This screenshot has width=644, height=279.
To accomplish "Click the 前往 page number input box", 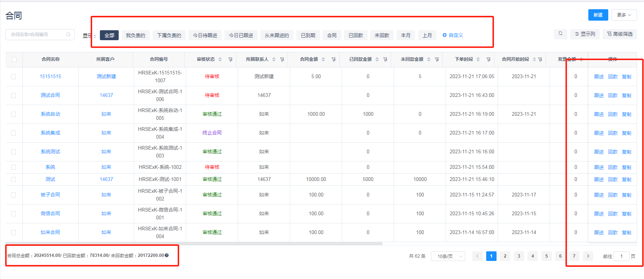I will 621,256.
